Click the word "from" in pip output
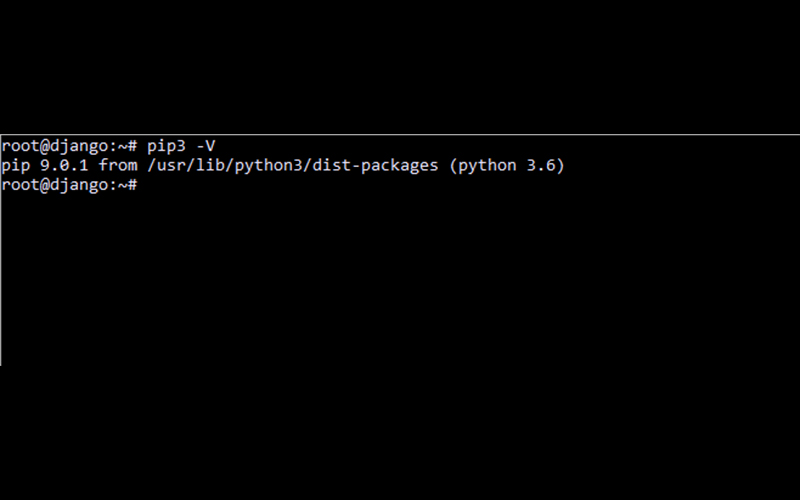 pos(117,165)
